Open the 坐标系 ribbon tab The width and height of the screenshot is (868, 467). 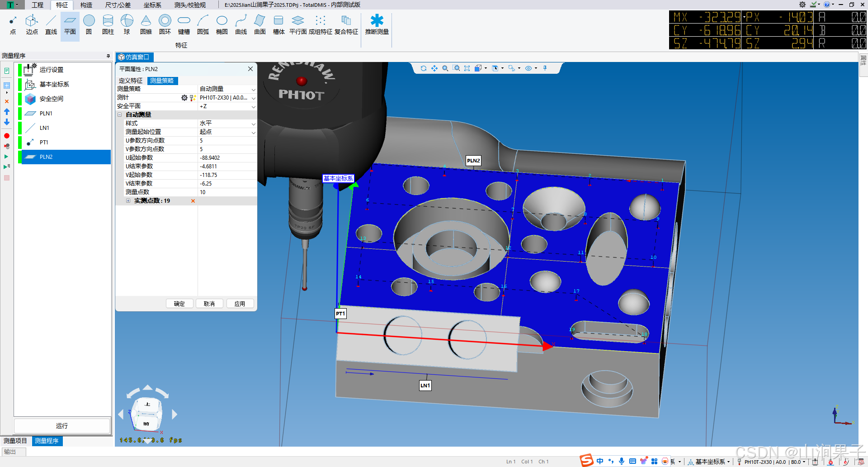(x=152, y=5)
